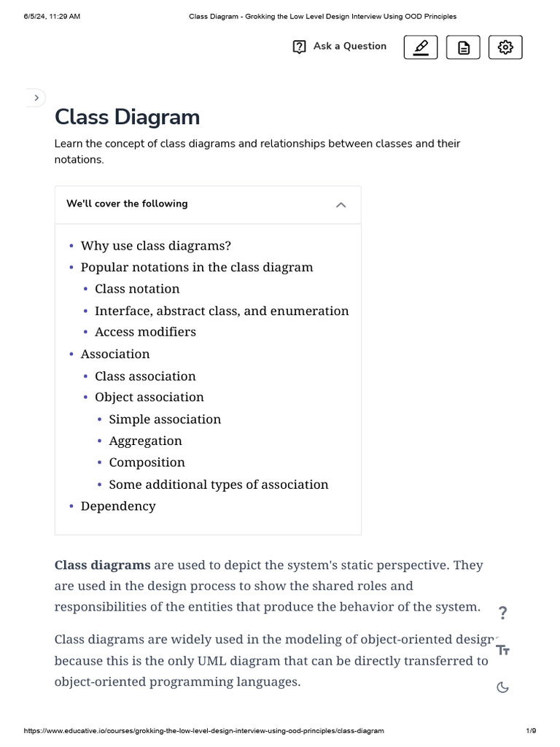This screenshot has width=560, height=747.
Task: Click the floating question mark help icon
Action: tap(502, 613)
